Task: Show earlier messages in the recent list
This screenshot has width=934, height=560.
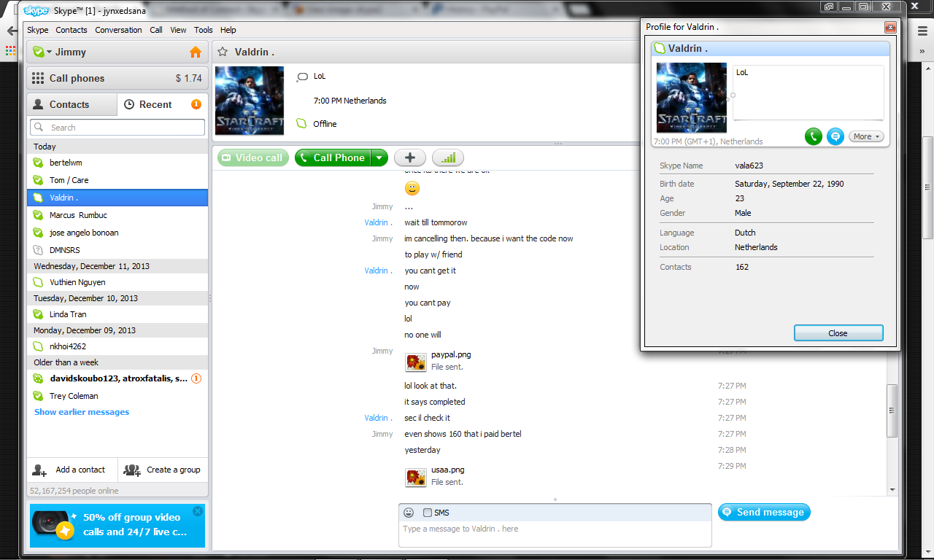Action: tap(82, 412)
